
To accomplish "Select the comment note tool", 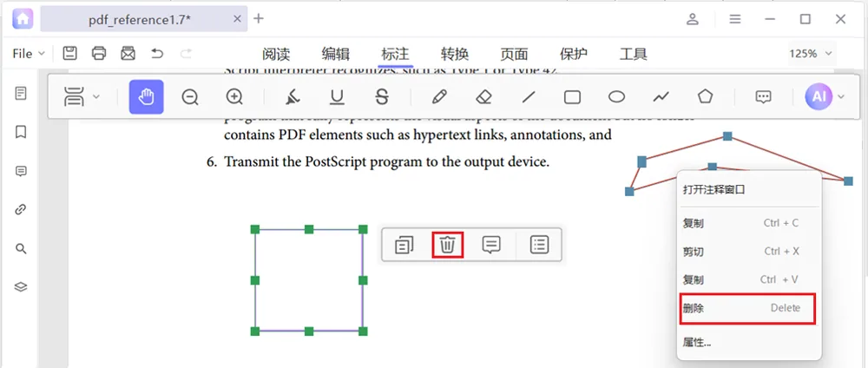I will [763, 97].
